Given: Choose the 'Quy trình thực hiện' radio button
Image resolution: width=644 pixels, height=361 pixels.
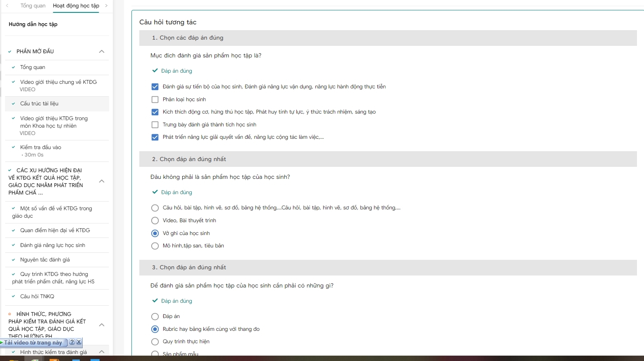Looking at the screenshot, I should point(155,342).
